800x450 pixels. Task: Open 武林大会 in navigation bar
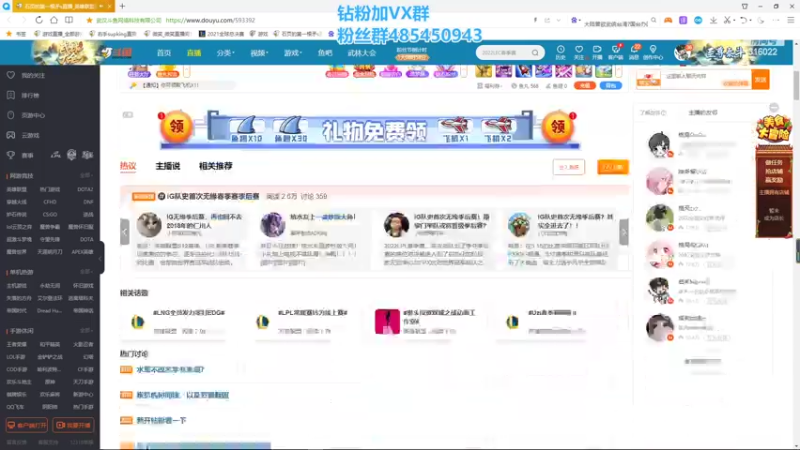pos(362,53)
